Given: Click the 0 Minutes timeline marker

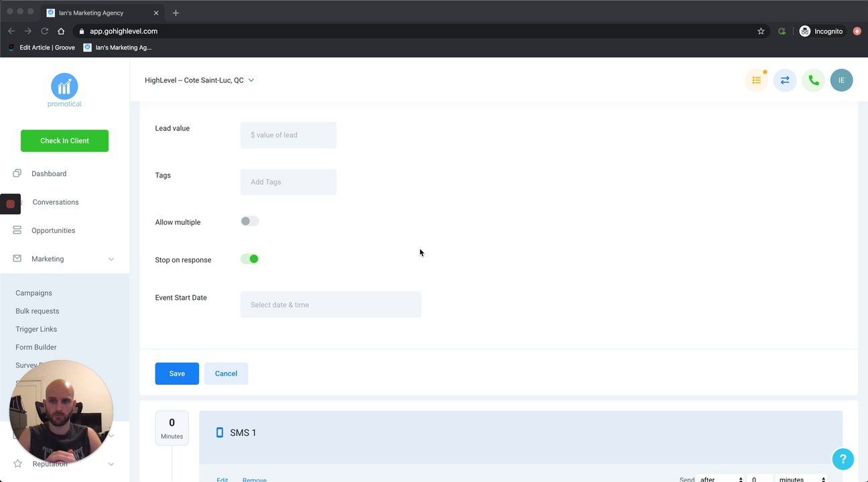Looking at the screenshot, I should tap(172, 428).
